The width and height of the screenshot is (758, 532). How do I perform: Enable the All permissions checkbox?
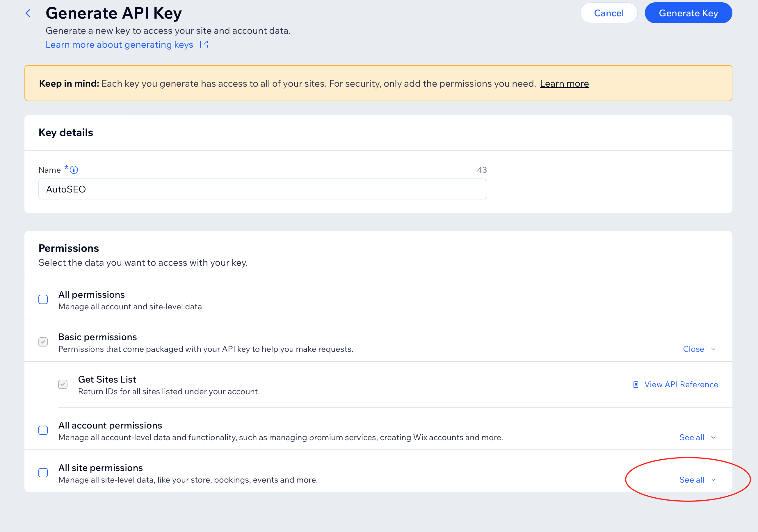pyautogui.click(x=43, y=299)
